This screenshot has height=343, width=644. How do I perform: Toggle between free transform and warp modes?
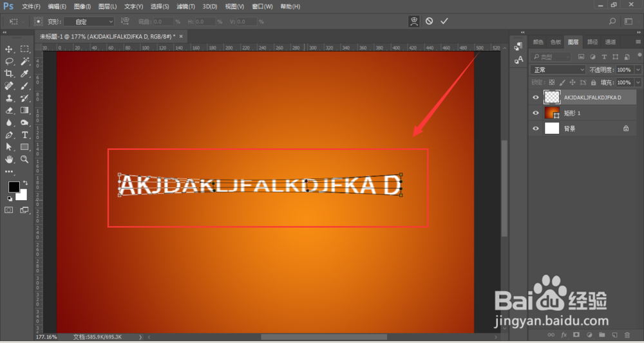414,21
